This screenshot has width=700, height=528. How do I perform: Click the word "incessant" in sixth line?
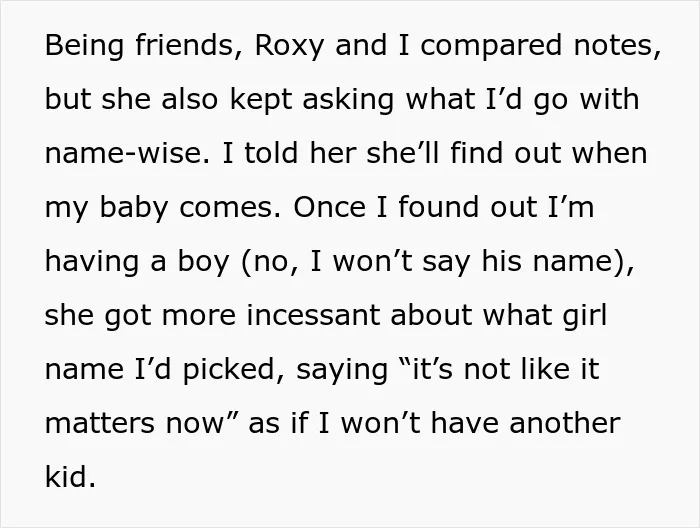point(312,315)
